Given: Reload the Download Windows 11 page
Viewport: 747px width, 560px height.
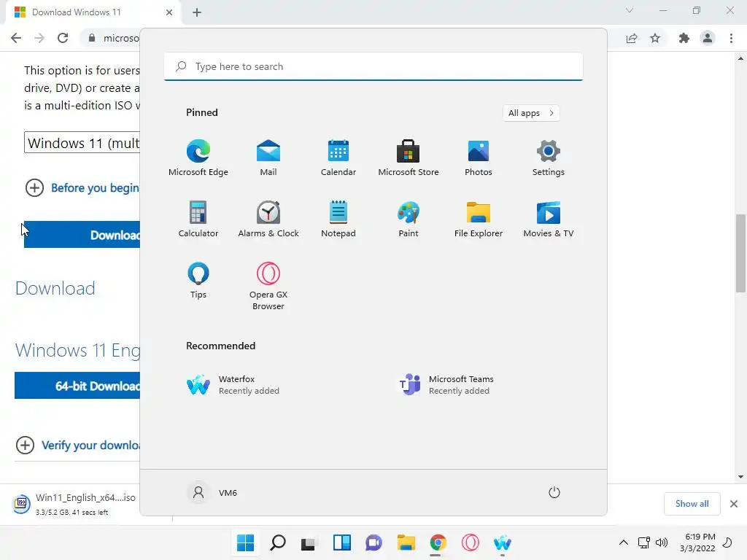Looking at the screenshot, I should point(63,38).
